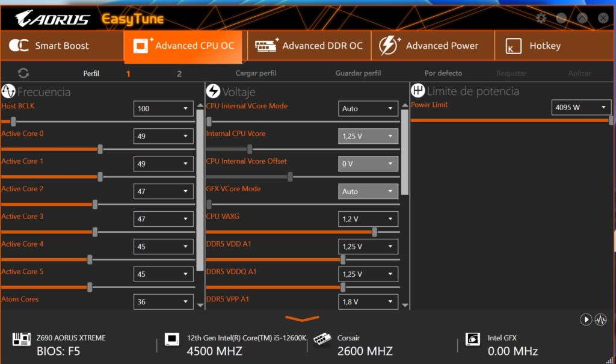Open the Active Core 4 dropdown
Image resolution: width=616 pixels, height=364 pixels.
[x=164, y=247]
